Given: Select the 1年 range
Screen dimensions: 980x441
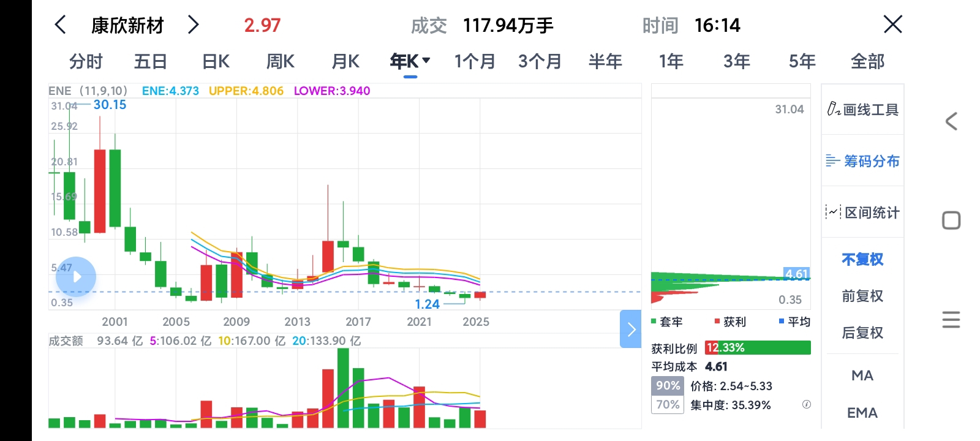Looking at the screenshot, I should 671,61.
